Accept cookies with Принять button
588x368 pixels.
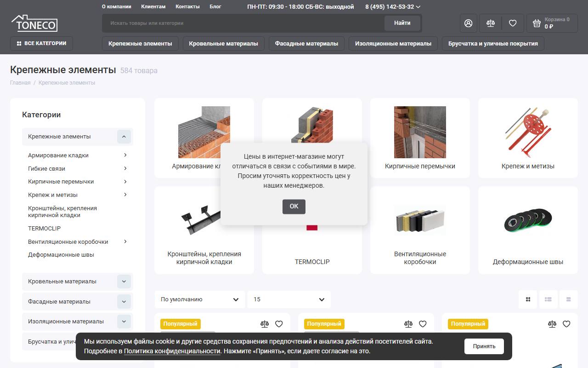pos(484,346)
